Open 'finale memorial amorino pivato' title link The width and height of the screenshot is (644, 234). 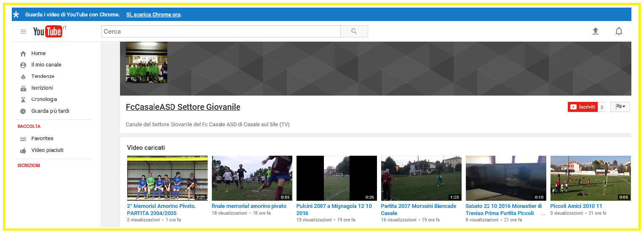point(249,206)
